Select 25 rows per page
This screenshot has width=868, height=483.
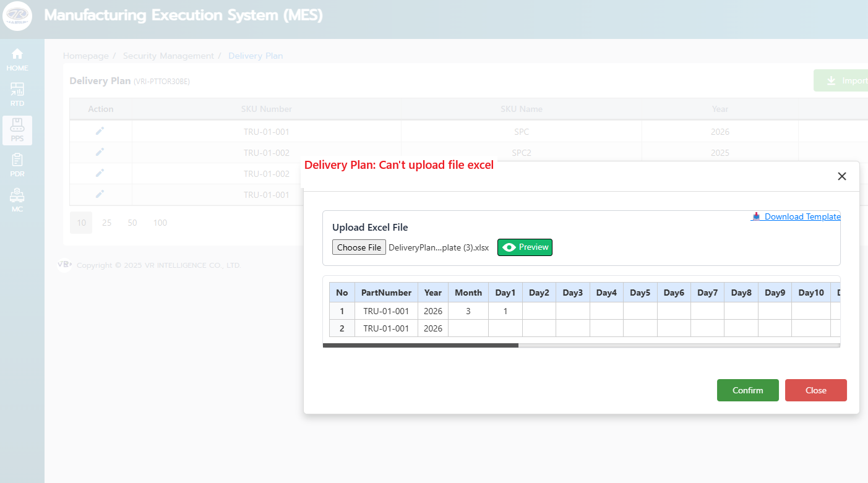tap(106, 223)
